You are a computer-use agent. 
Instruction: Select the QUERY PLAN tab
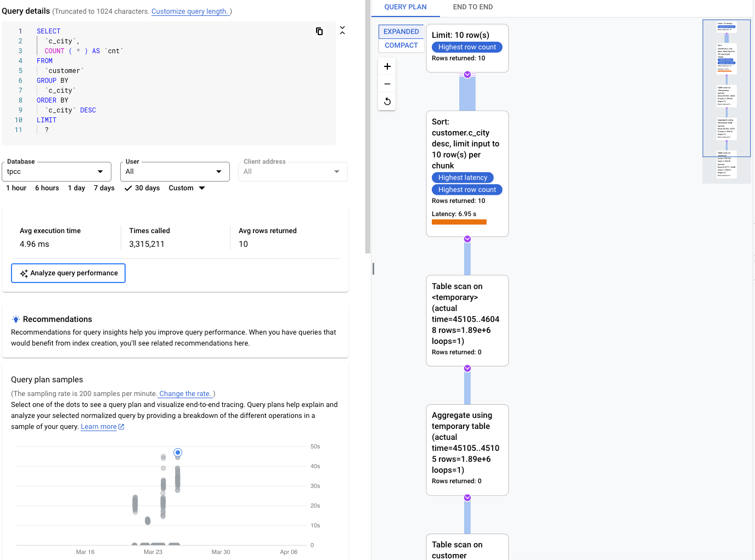point(405,7)
